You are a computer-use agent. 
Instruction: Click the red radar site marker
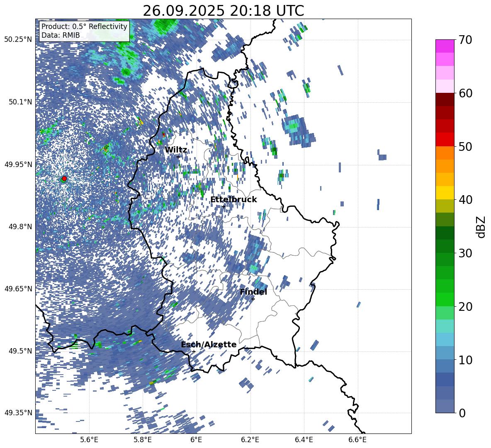64,179
